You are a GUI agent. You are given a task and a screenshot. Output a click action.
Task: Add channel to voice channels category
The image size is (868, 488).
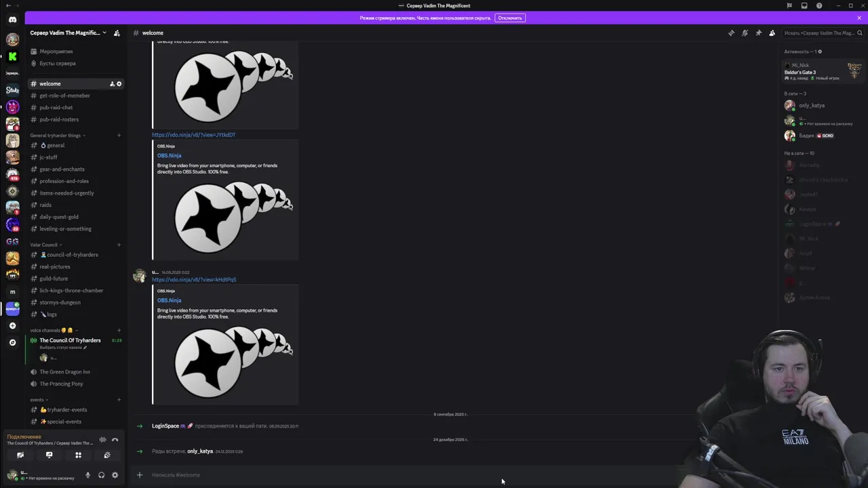point(119,330)
